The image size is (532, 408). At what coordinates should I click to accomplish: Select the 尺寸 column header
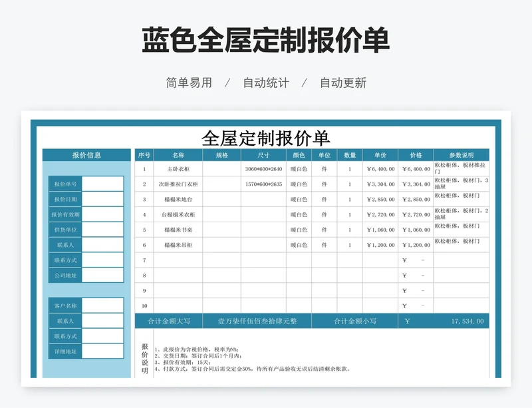(263, 155)
